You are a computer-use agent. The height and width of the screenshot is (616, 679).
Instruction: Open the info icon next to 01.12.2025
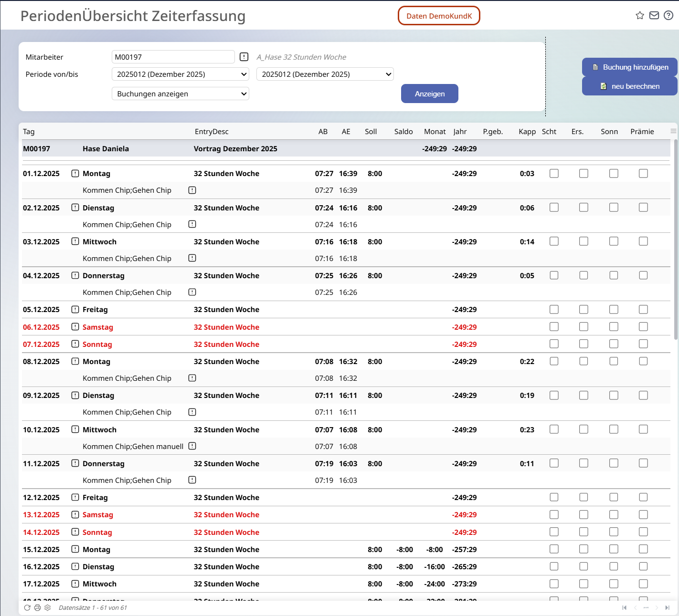75,173
